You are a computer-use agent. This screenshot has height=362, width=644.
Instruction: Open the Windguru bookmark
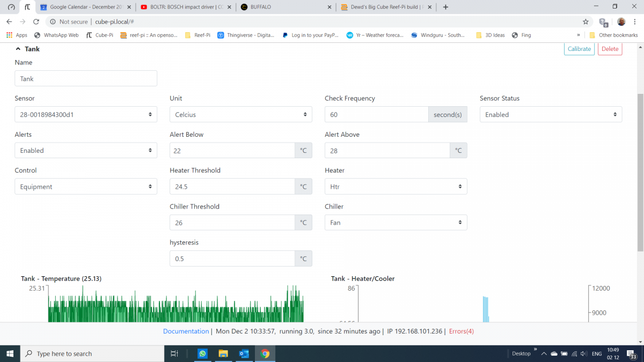coord(438,35)
